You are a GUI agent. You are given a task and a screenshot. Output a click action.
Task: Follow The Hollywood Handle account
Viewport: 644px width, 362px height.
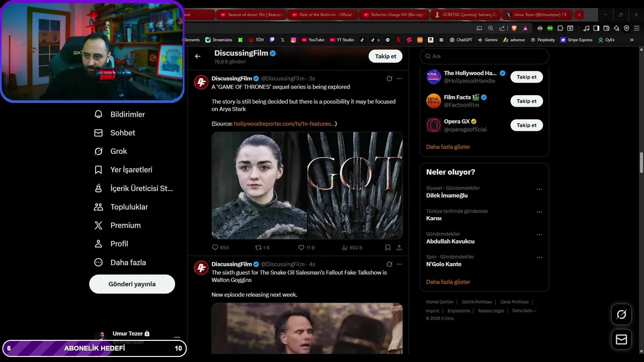point(526,77)
